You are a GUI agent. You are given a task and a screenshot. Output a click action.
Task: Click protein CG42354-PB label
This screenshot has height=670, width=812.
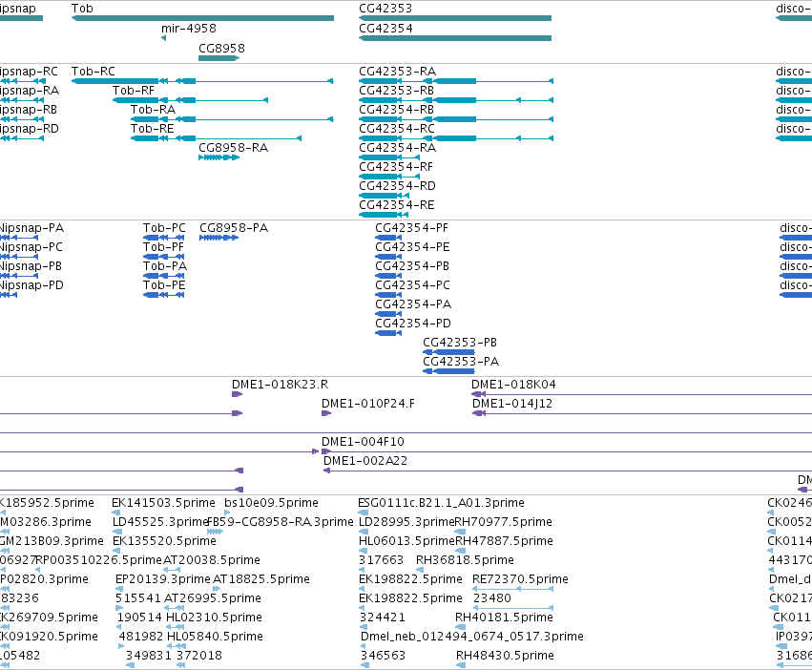(x=412, y=266)
